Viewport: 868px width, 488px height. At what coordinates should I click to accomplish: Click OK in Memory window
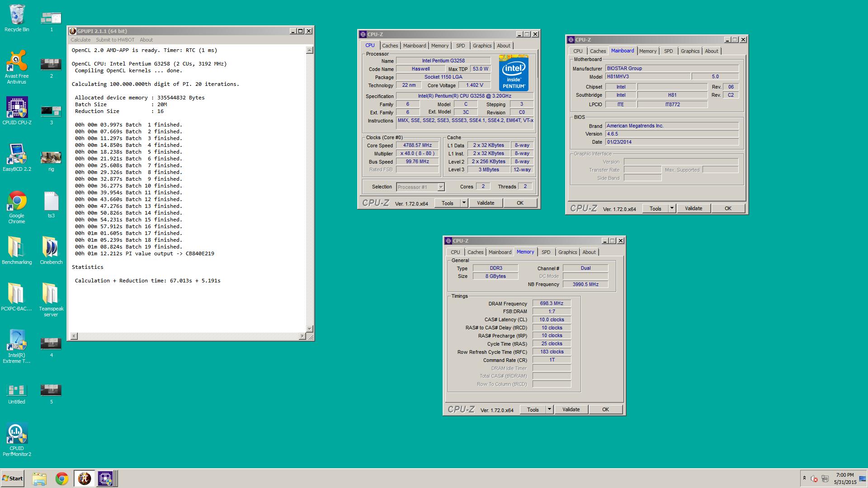coord(605,410)
